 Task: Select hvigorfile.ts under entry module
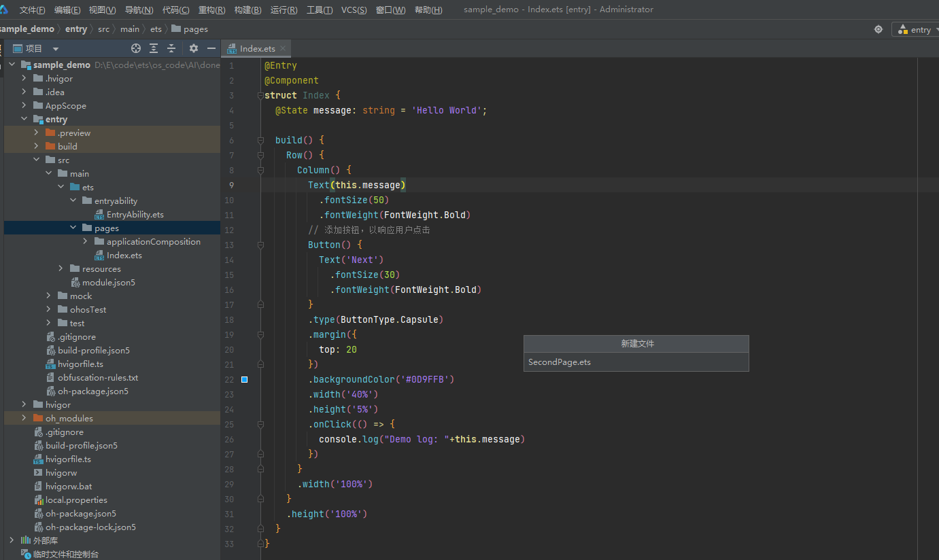[x=80, y=364]
